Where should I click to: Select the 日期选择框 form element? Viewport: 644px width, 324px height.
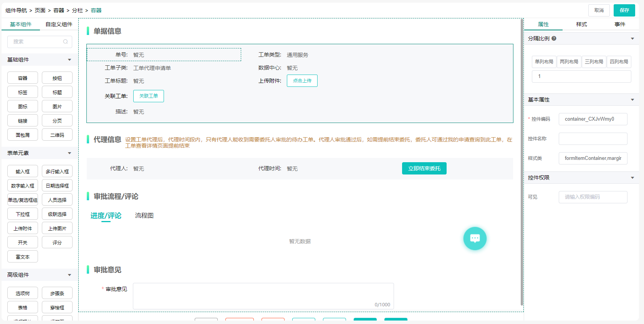coord(57,186)
